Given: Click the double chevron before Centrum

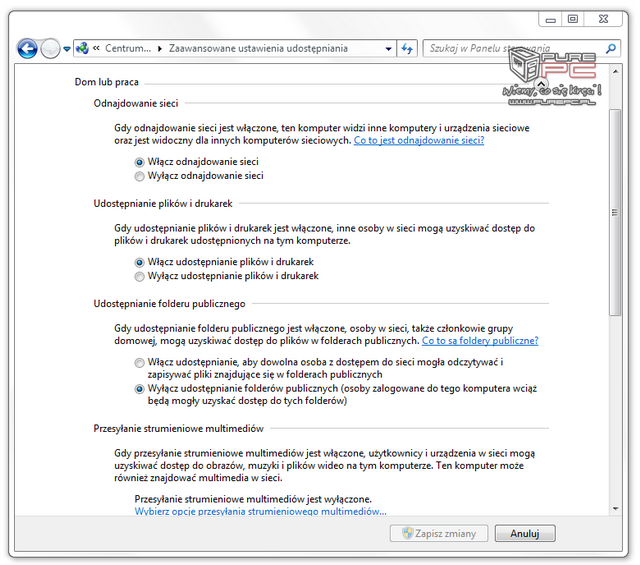Looking at the screenshot, I should (x=96, y=48).
